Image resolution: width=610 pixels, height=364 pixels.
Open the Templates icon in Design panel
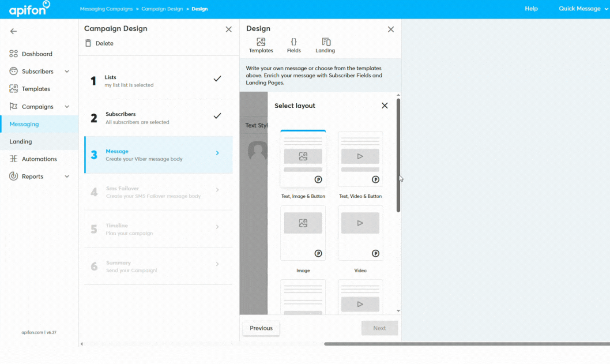click(x=261, y=42)
